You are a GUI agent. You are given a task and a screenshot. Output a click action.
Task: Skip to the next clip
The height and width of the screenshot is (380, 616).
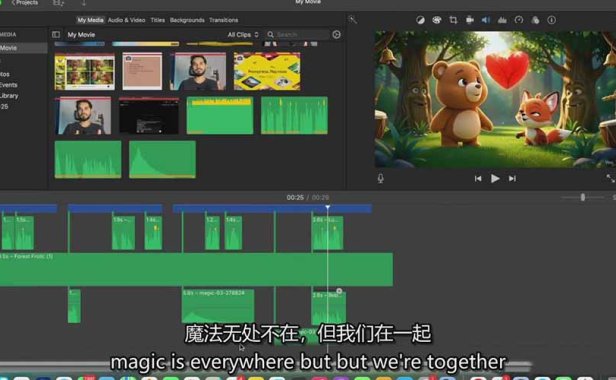tap(512, 178)
